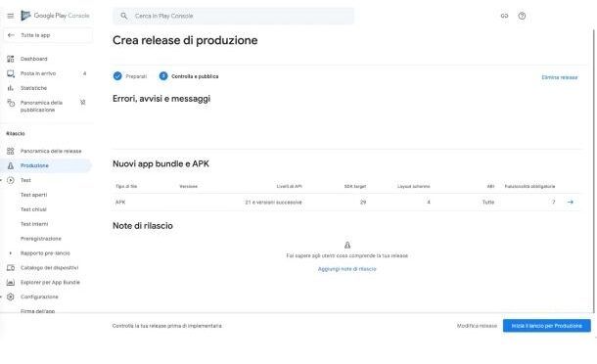Viewport: 597px width, 364px height.
Task: Expand Rapporto pre-lancio arrow
Action: (11, 253)
